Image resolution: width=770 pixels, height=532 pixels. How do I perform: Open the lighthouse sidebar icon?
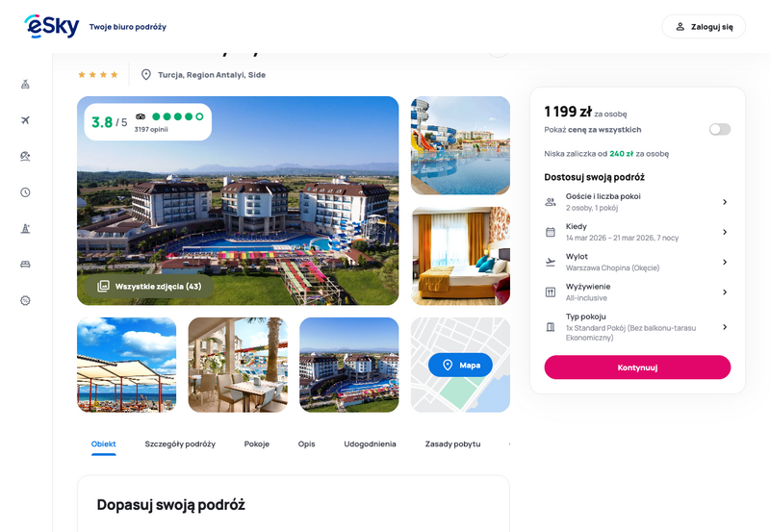pos(26,228)
